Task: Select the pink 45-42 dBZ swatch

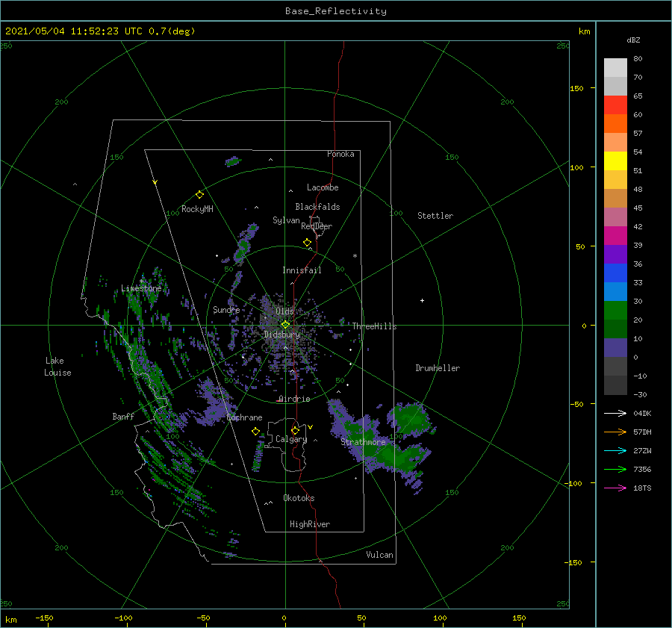Action: click(615, 217)
